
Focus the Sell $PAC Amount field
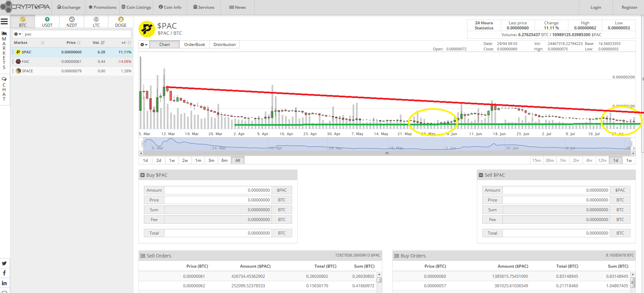[556, 190]
